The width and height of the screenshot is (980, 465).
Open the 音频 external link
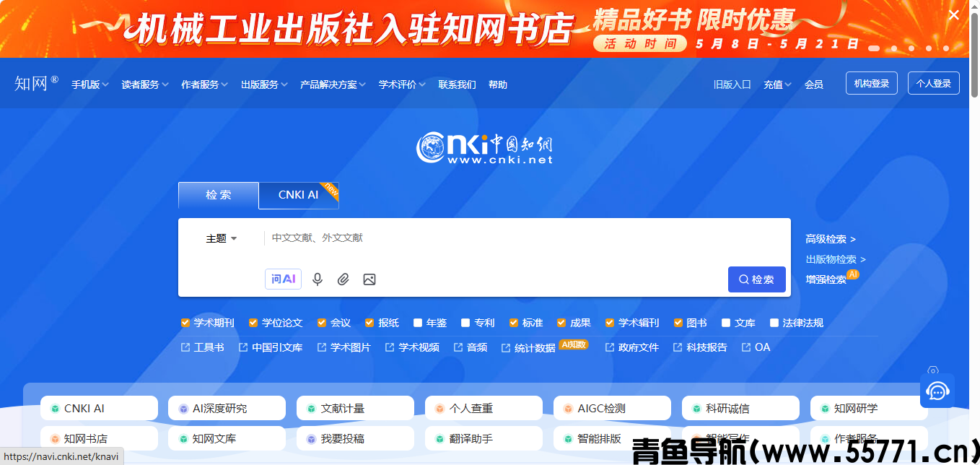point(471,347)
